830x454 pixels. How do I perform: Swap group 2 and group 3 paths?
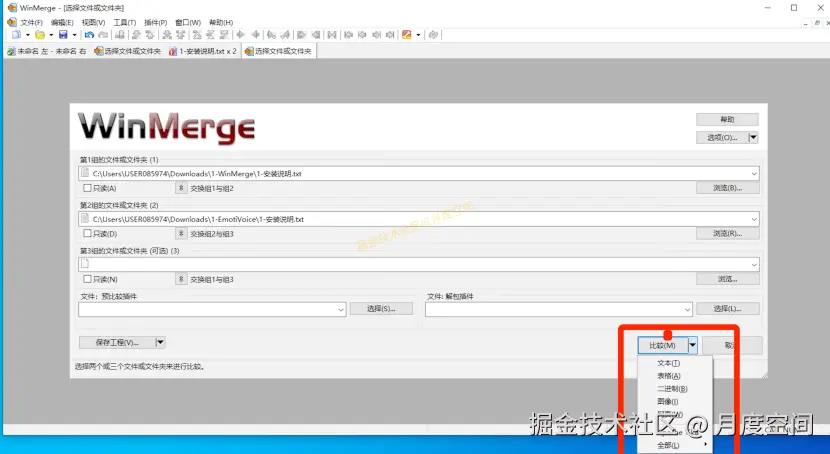[181, 233]
